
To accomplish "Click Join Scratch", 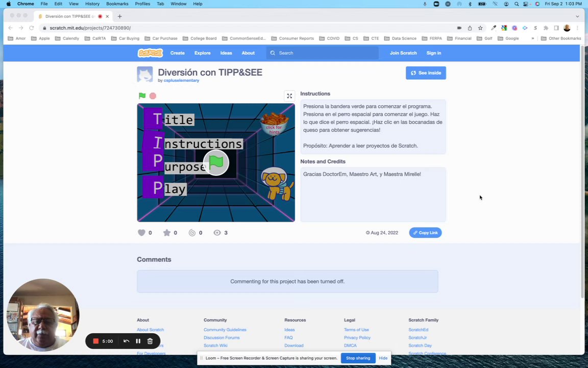I will click(403, 53).
